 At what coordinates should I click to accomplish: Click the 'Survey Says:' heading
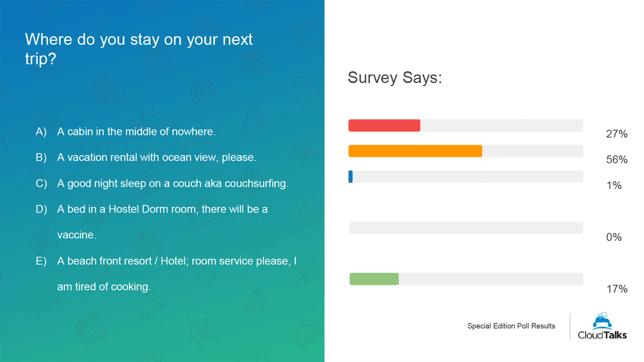click(x=395, y=77)
